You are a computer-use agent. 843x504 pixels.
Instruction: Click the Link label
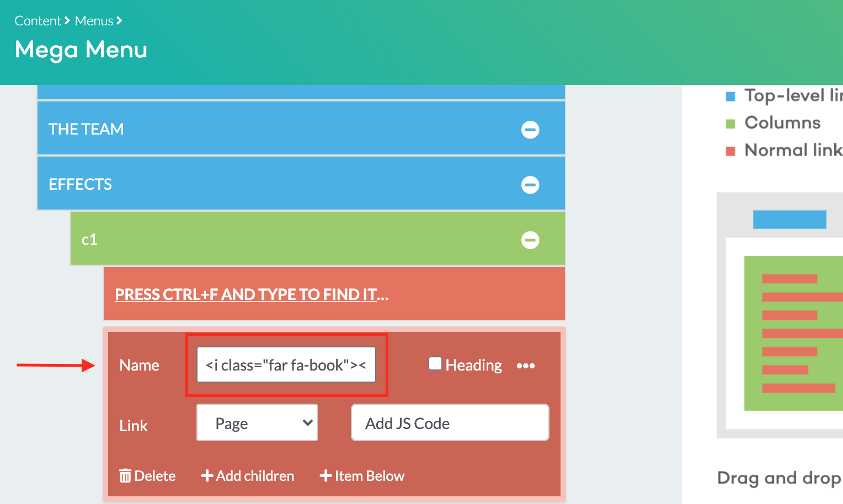coord(134,426)
